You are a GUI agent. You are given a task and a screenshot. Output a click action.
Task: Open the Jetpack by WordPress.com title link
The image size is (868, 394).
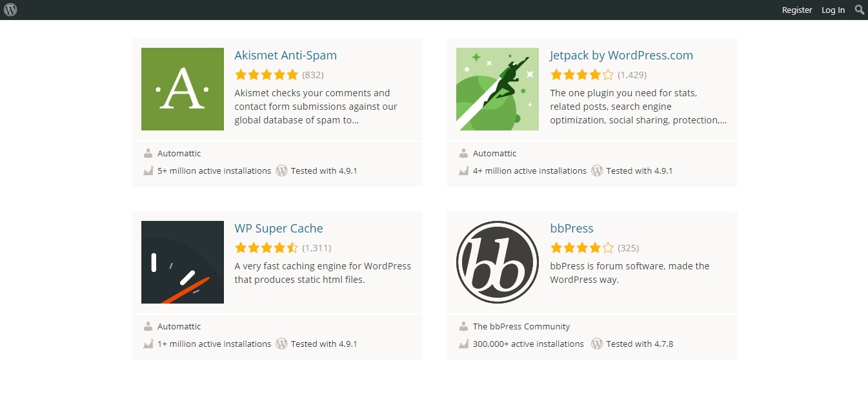click(x=621, y=56)
